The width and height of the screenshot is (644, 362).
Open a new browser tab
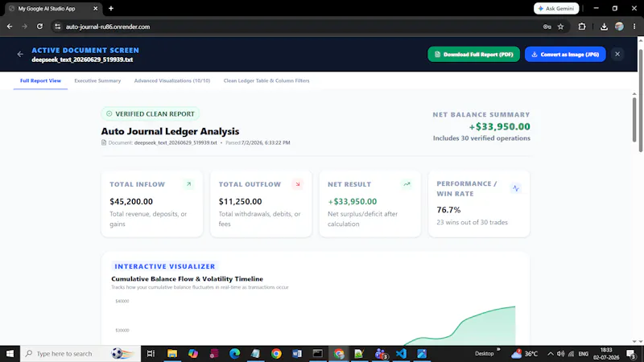[111, 8]
